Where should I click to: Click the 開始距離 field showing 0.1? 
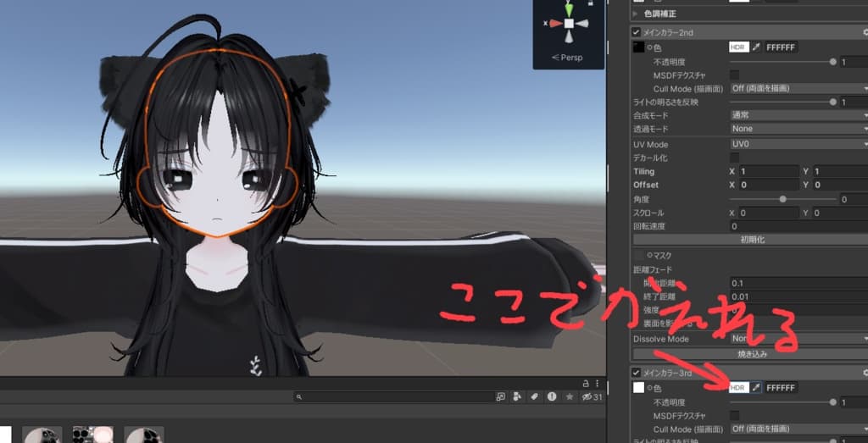pos(798,283)
